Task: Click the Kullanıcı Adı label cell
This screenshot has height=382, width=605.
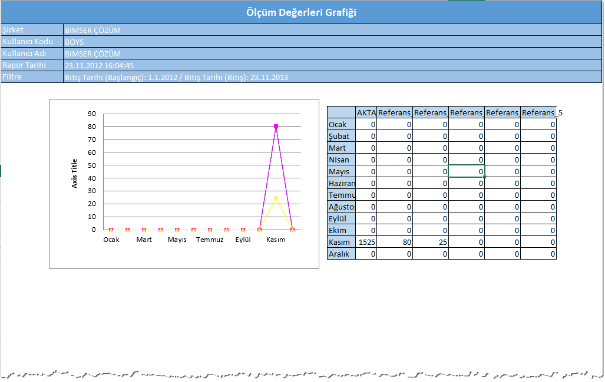Action: point(32,53)
